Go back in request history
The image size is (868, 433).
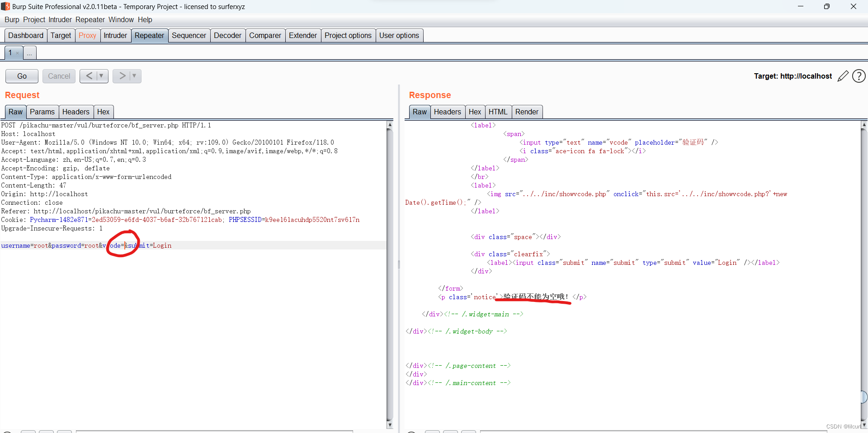point(89,76)
